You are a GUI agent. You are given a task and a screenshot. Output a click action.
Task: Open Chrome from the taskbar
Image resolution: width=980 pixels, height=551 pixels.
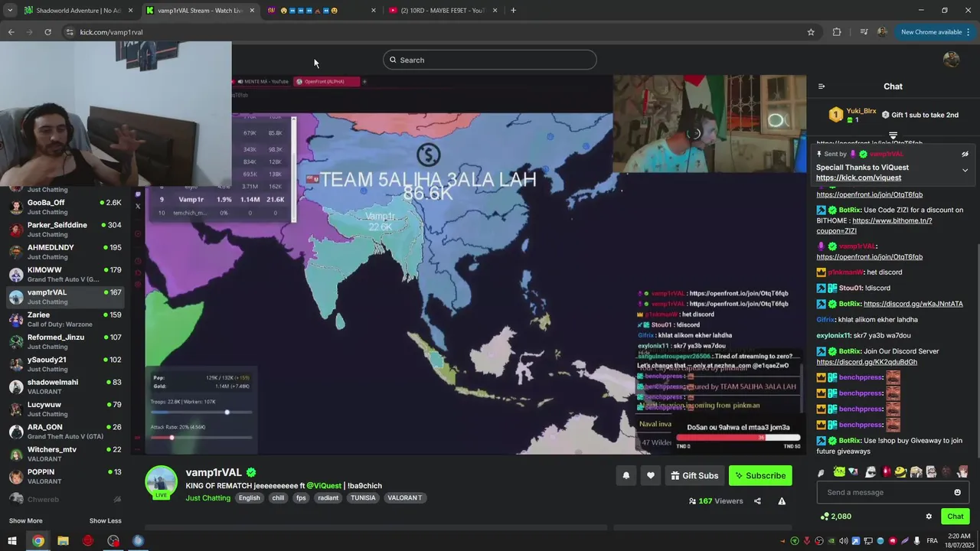(x=38, y=541)
